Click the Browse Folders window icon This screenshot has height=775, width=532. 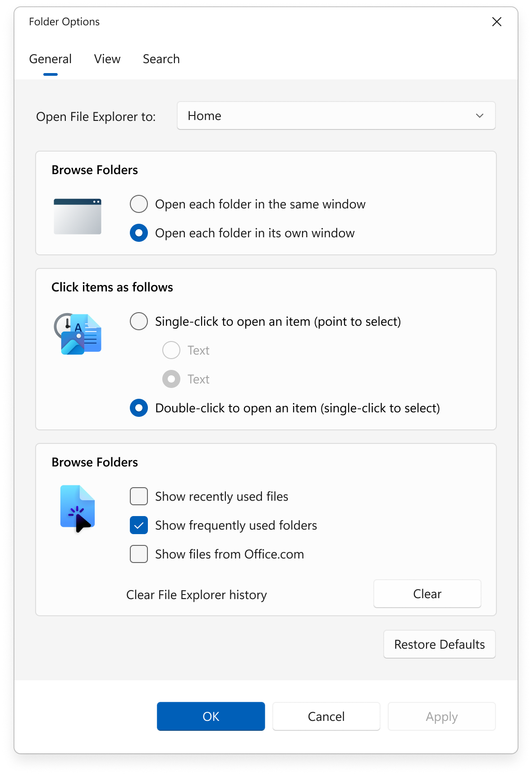point(78,217)
